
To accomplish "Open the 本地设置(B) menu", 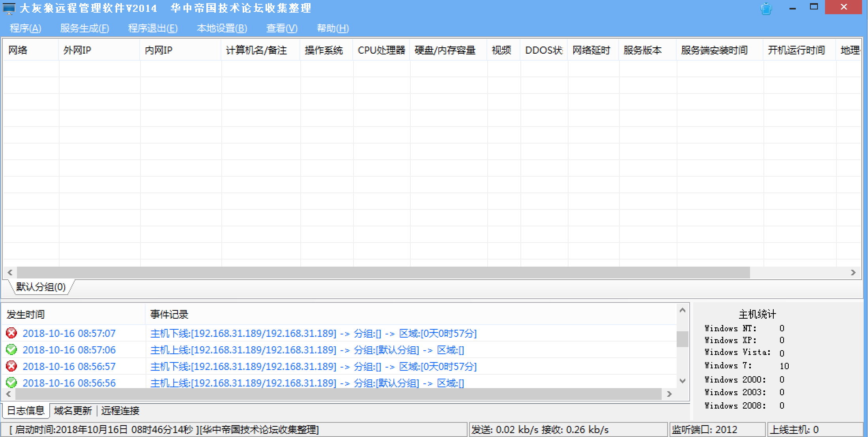I will [222, 28].
